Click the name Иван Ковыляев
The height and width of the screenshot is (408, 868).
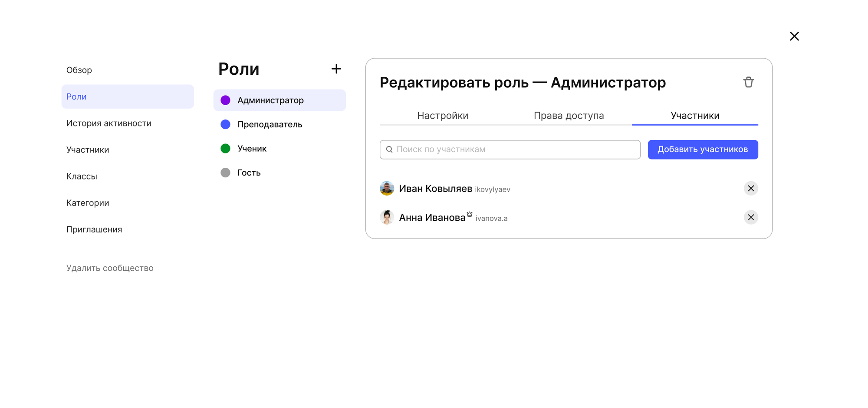tap(435, 189)
